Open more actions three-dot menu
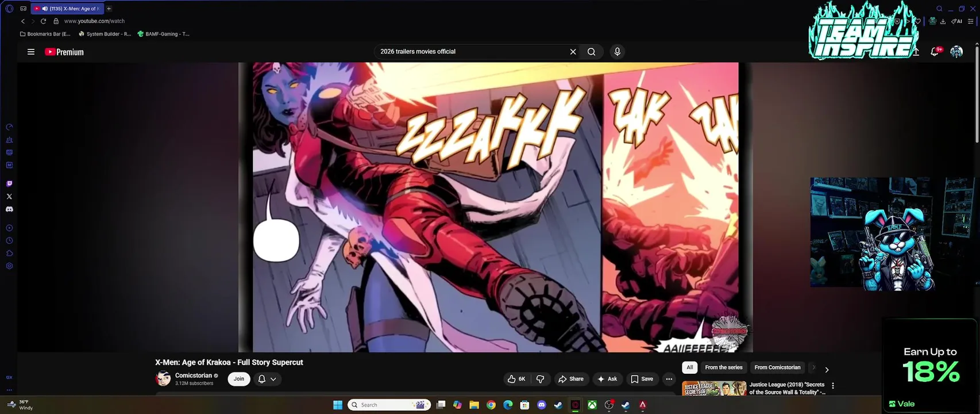Viewport: 980px width, 414px height. (669, 379)
